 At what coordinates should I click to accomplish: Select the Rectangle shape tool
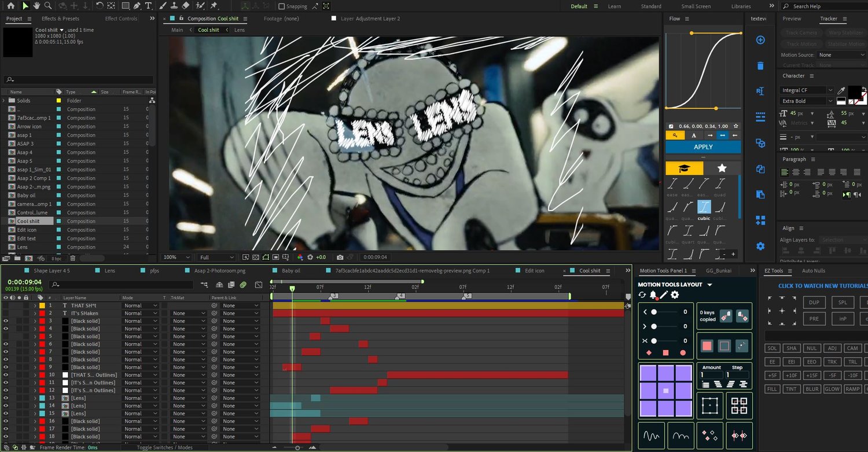pyautogui.click(x=126, y=6)
